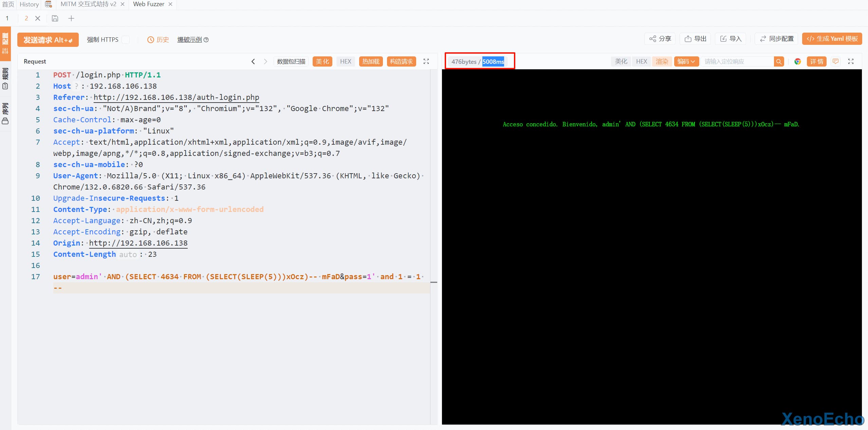Open the 编码 dropdown menu
This screenshot has width=868, height=430.
(686, 61)
